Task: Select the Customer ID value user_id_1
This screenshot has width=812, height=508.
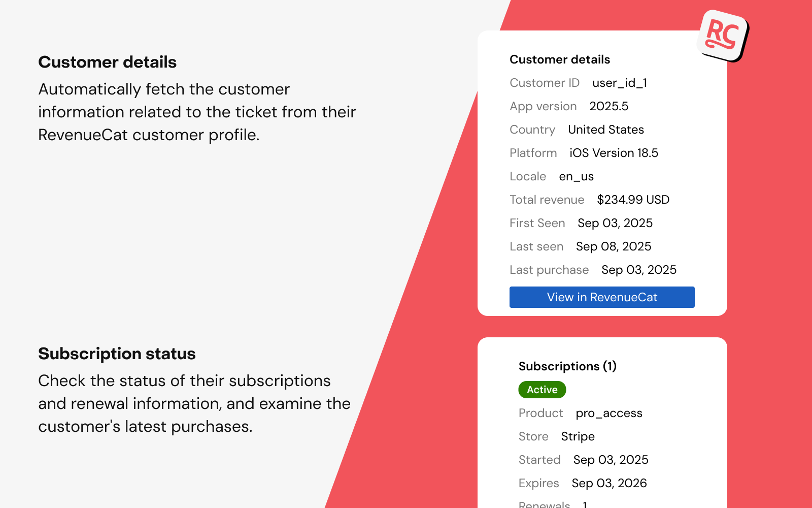Action: point(620,83)
